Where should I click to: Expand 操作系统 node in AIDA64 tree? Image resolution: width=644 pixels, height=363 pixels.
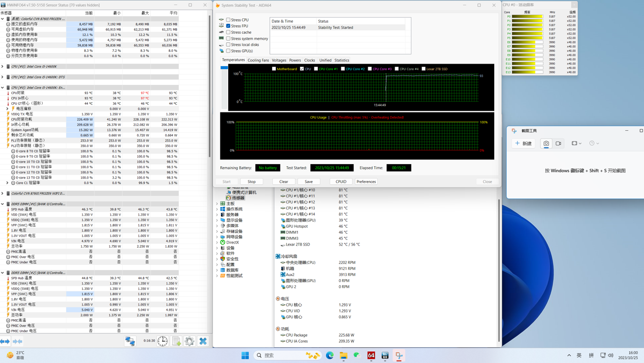pos(217,209)
